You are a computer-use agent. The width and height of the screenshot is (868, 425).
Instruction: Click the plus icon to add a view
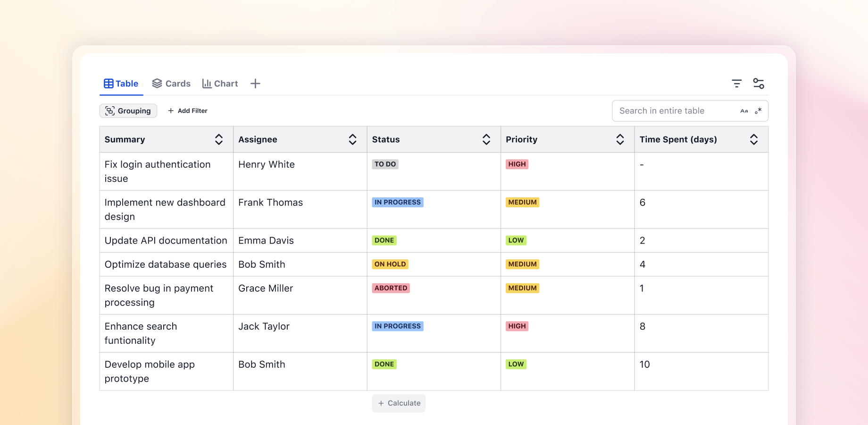pos(255,84)
